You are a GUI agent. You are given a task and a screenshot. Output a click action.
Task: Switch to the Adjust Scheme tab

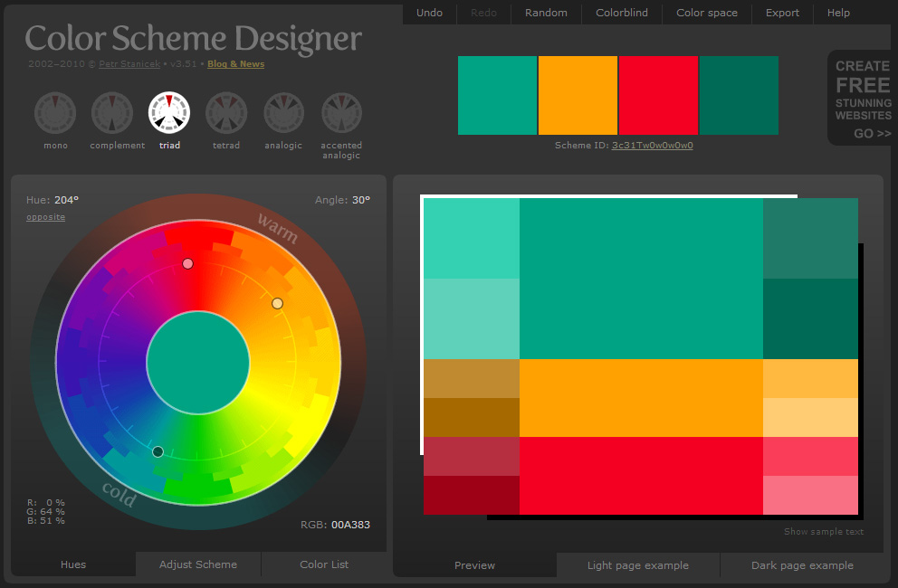198,564
